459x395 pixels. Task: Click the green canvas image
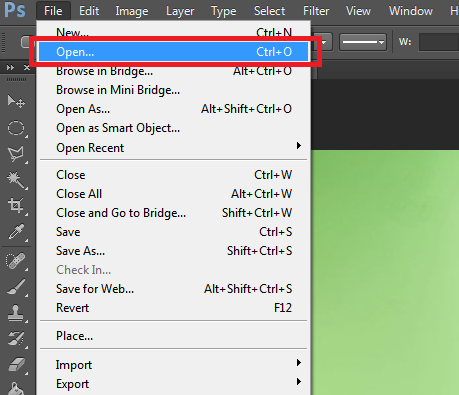point(385,272)
